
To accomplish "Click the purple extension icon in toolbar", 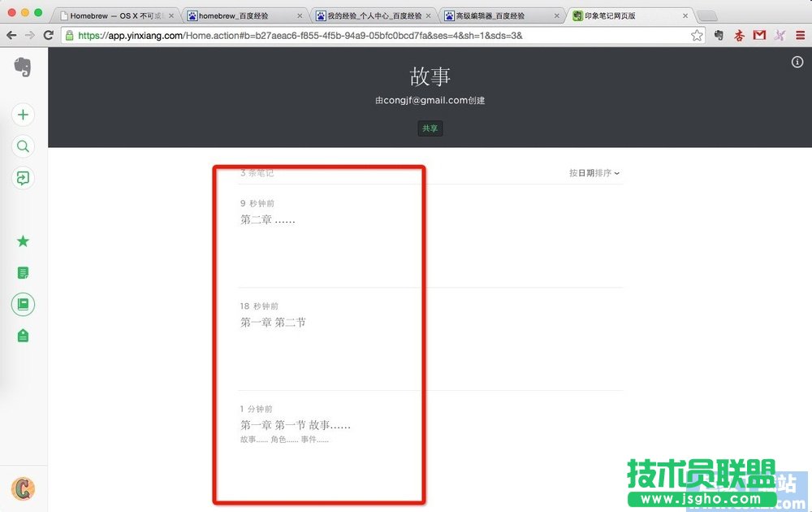I will (x=780, y=35).
